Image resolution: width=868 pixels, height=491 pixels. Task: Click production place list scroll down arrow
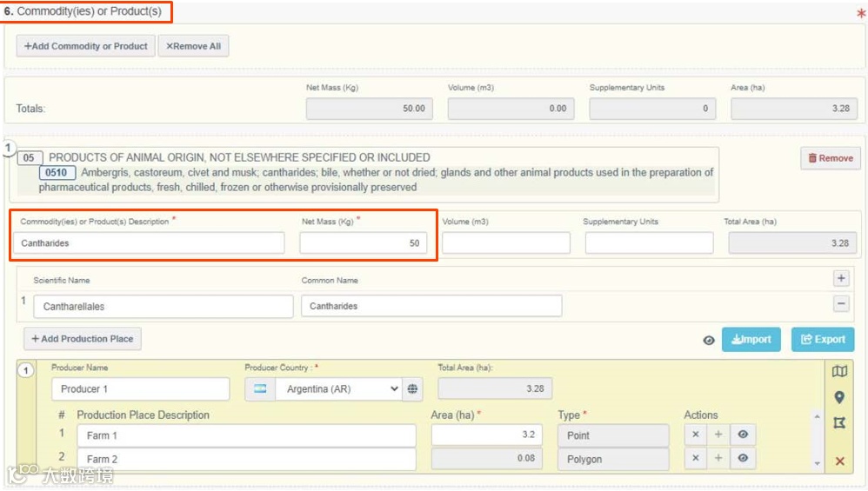[x=817, y=463]
